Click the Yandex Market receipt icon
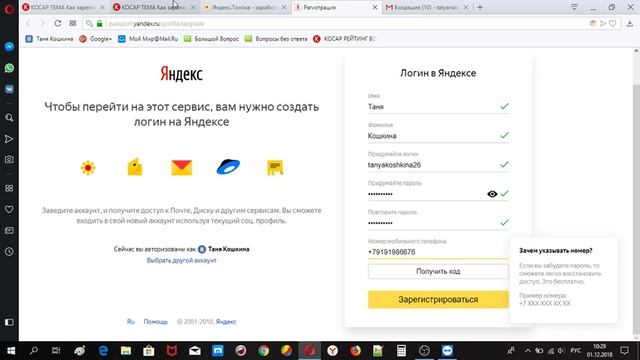 [275, 167]
